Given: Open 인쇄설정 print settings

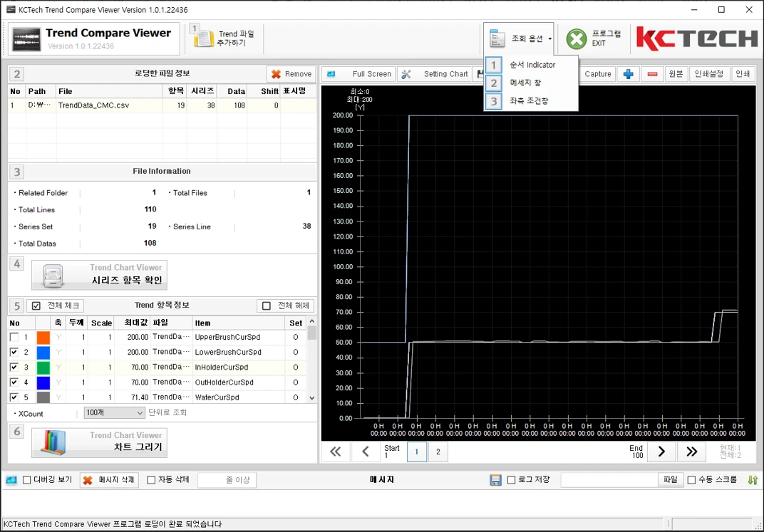Looking at the screenshot, I should point(709,74).
